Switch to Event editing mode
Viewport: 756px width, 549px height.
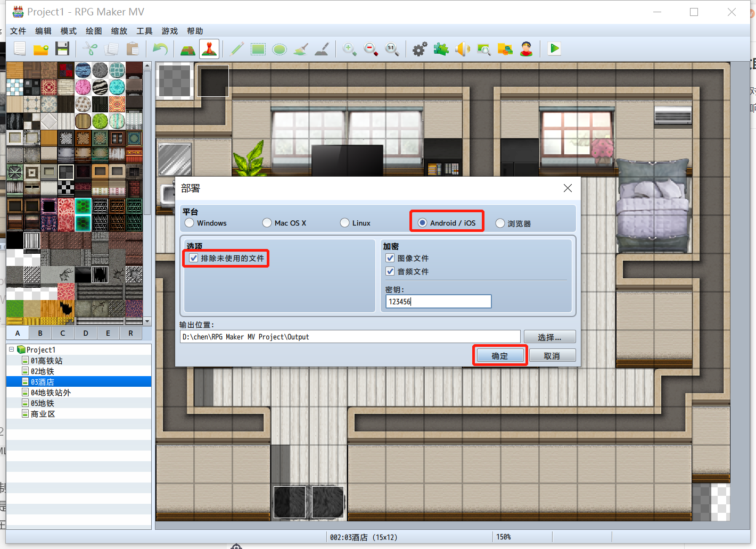coord(209,49)
